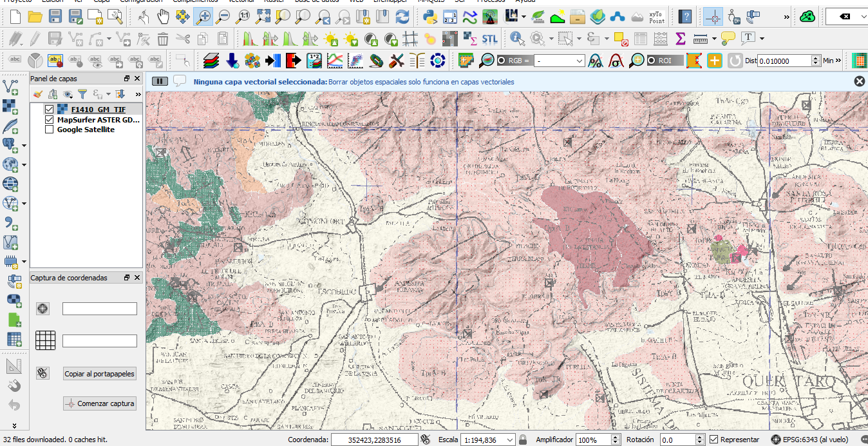This screenshot has height=446, width=868.
Task: Add a vector layer from the side toolbar
Action: (x=11, y=86)
